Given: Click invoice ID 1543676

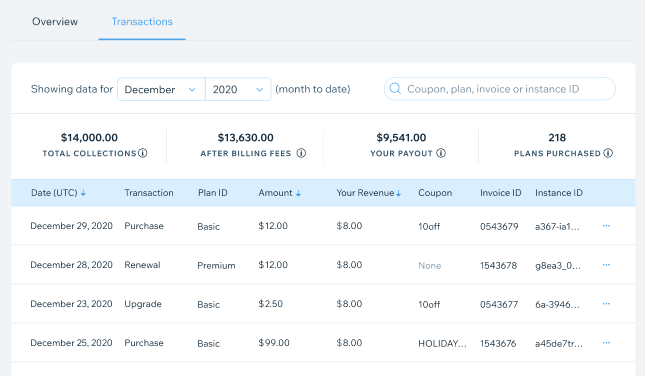Looking at the screenshot, I should (498, 344).
